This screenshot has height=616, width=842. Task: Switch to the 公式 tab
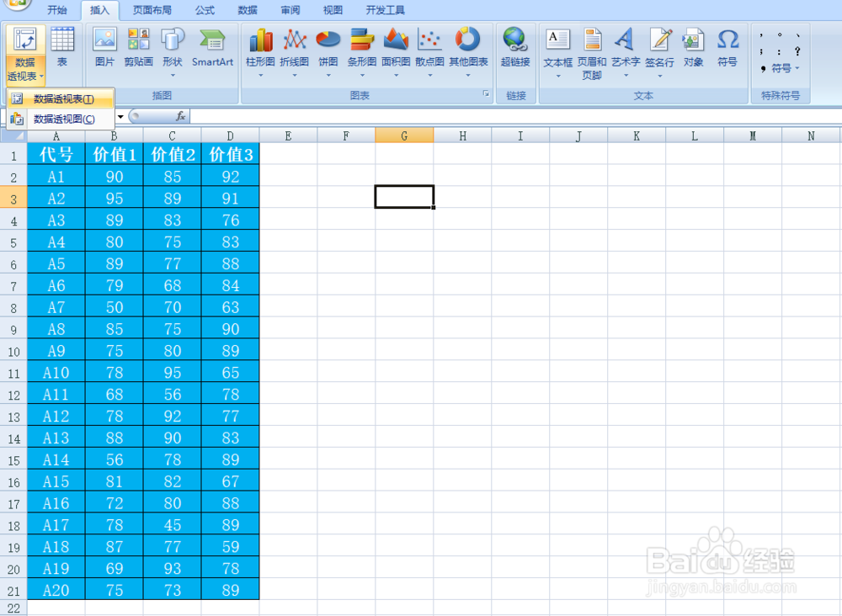pyautogui.click(x=205, y=9)
